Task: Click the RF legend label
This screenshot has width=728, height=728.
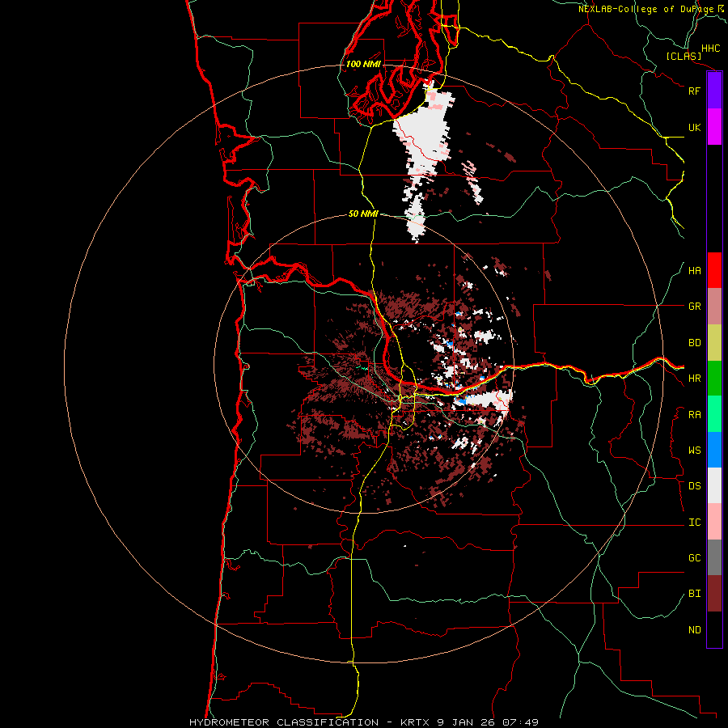Action: pyautogui.click(x=694, y=91)
